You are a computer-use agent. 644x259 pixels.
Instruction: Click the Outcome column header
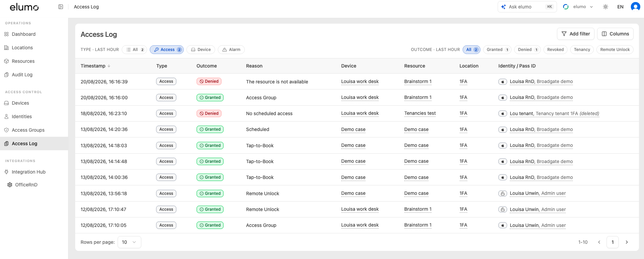207,66
